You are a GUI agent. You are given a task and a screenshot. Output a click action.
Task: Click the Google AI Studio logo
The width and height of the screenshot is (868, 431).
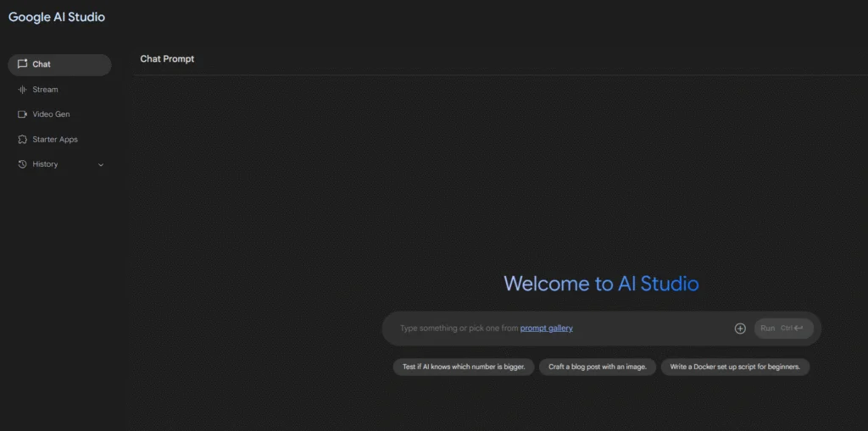point(57,17)
